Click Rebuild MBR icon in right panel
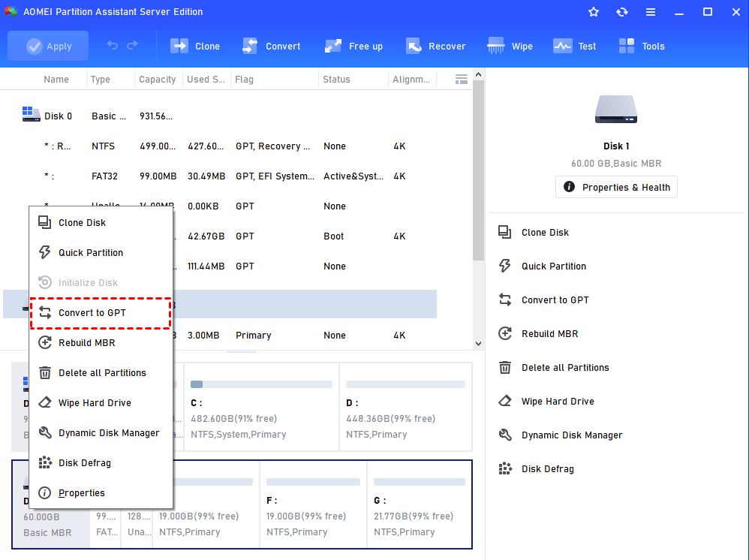 505,333
